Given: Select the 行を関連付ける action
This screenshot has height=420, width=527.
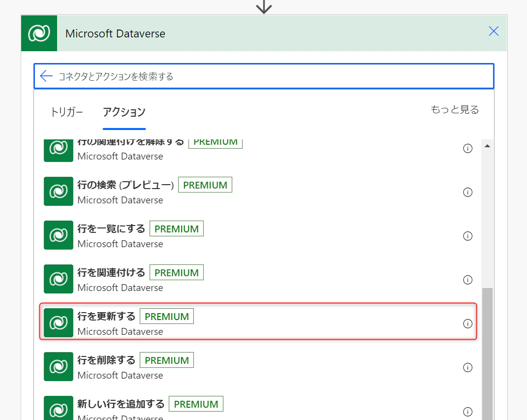Looking at the screenshot, I should tap(258, 279).
